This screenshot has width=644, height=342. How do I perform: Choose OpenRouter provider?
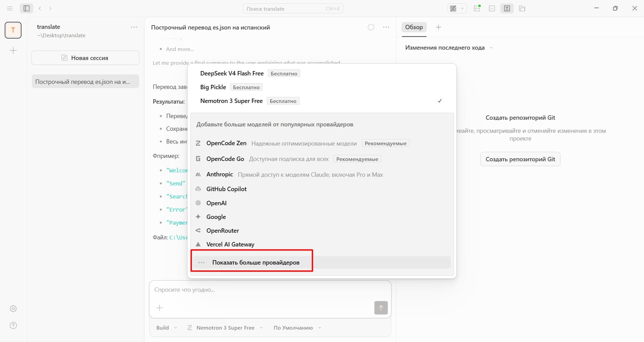tap(322, 230)
